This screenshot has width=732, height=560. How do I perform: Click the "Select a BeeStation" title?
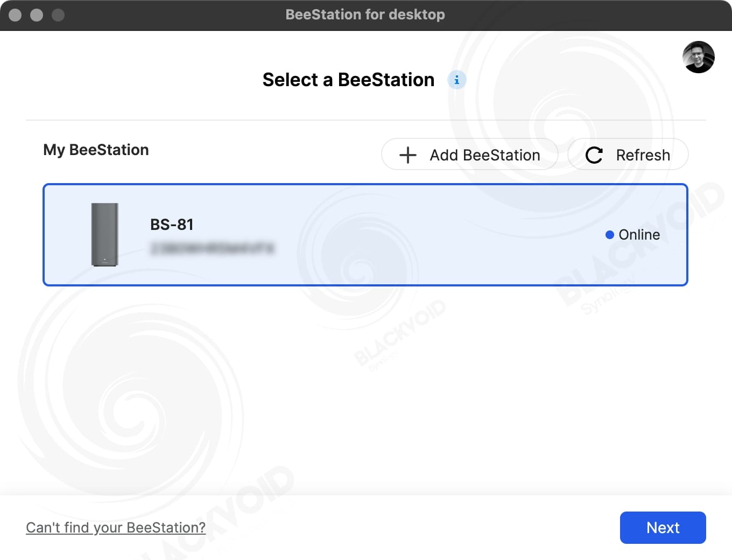[x=349, y=80]
